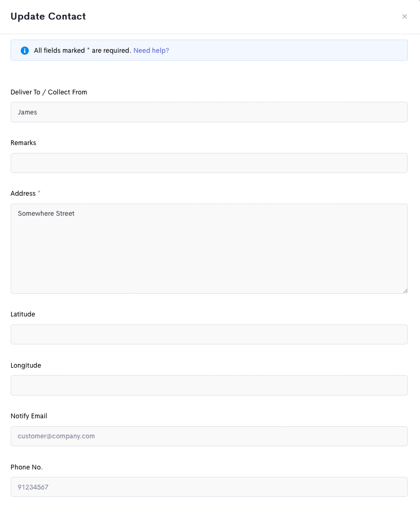
Task: Click the Notify Email label
Action: 29,416
